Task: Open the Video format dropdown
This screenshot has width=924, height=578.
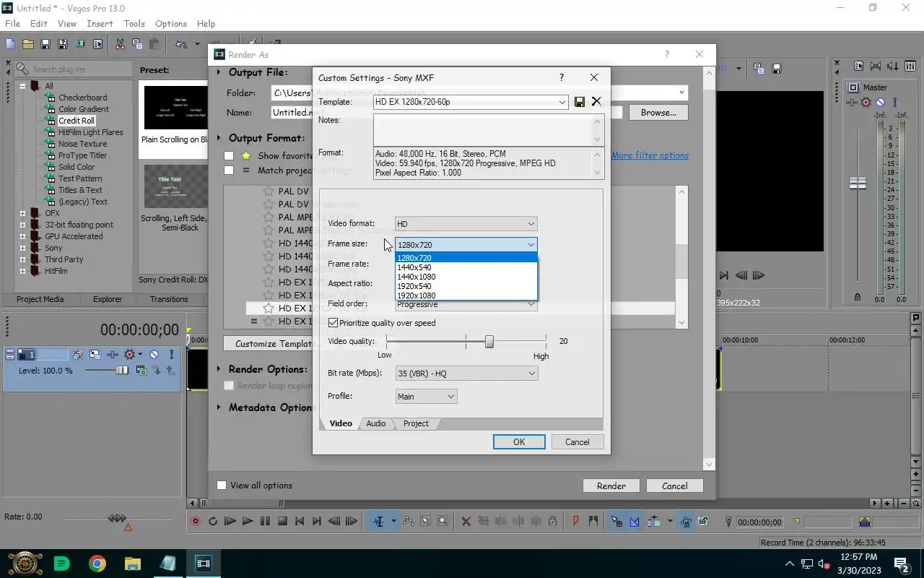Action: 466,224
